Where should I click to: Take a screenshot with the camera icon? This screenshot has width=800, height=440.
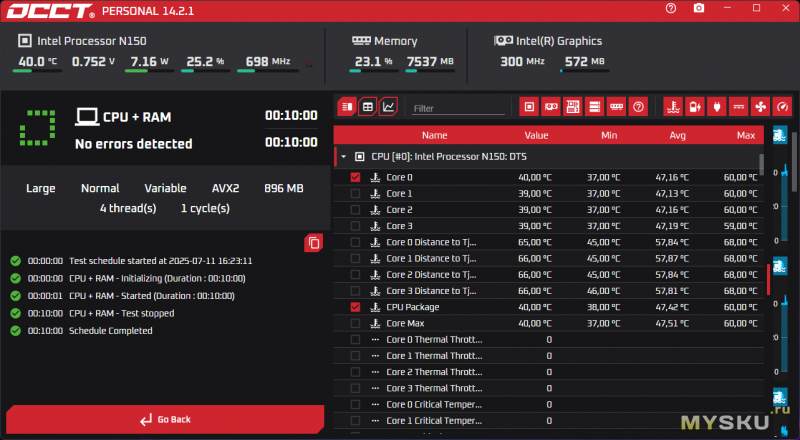pos(699,8)
